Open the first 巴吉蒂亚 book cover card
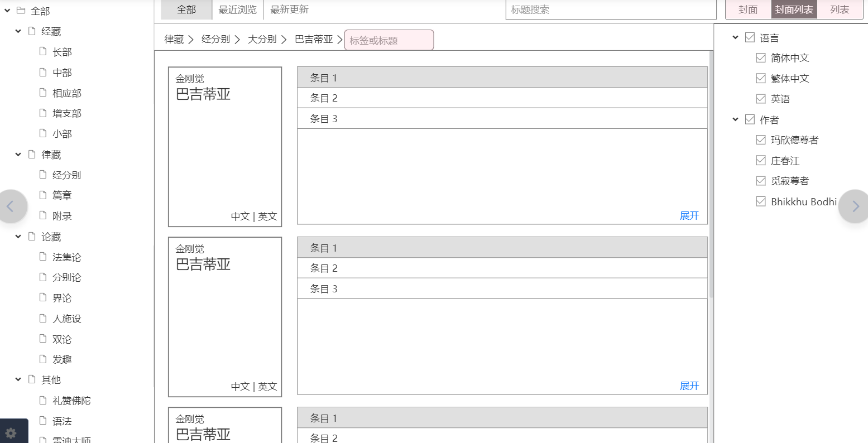This screenshot has width=868, height=443. (x=225, y=147)
